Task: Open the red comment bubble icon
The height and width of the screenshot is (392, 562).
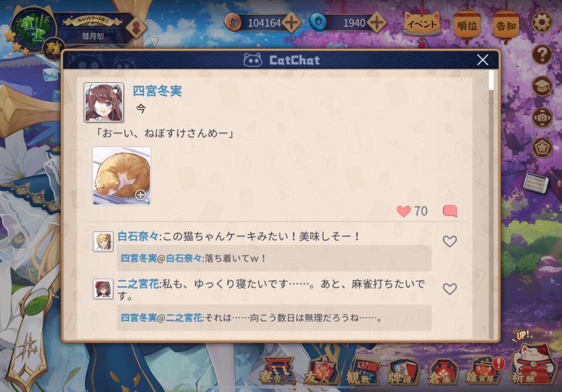Action: (450, 211)
